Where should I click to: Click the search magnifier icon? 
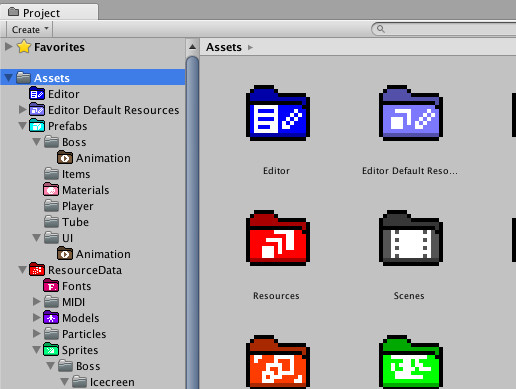click(x=381, y=29)
